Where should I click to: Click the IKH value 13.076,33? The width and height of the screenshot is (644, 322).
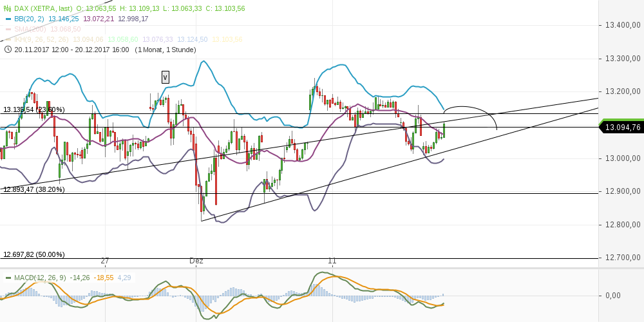click(158, 39)
